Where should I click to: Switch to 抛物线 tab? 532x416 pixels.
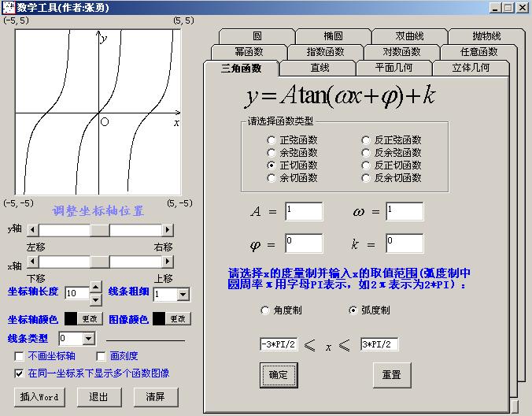(486, 36)
